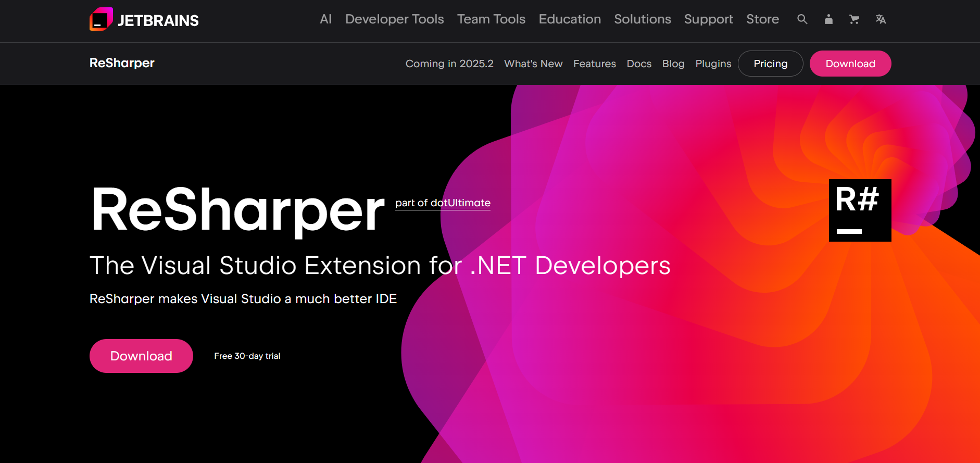Open the Developer Tools menu
Image resolution: width=980 pixels, height=463 pixels.
[395, 19]
